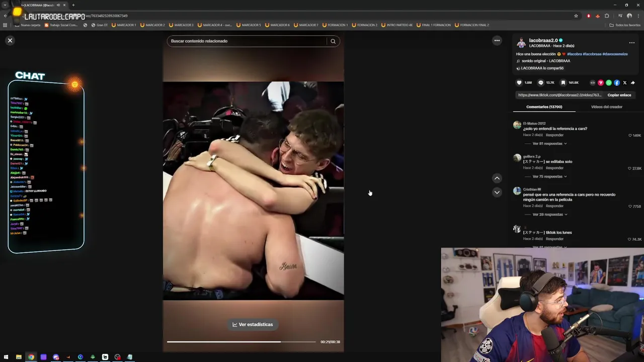Open the browser extensions puzzle icon
This screenshot has height=362, width=644.
coord(607,16)
